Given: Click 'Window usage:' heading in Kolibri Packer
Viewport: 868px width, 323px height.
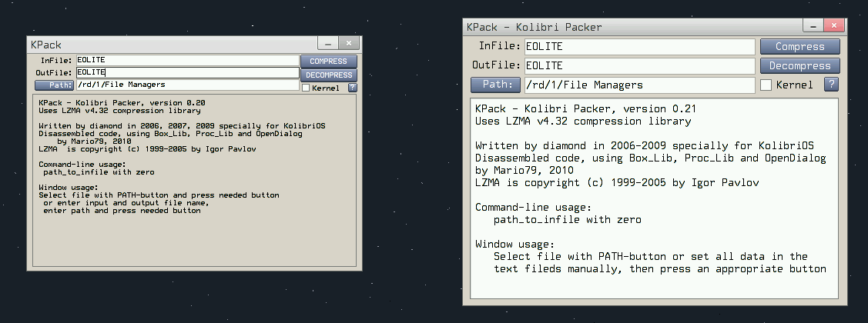Looking at the screenshot, I should [x=514, y=245].
